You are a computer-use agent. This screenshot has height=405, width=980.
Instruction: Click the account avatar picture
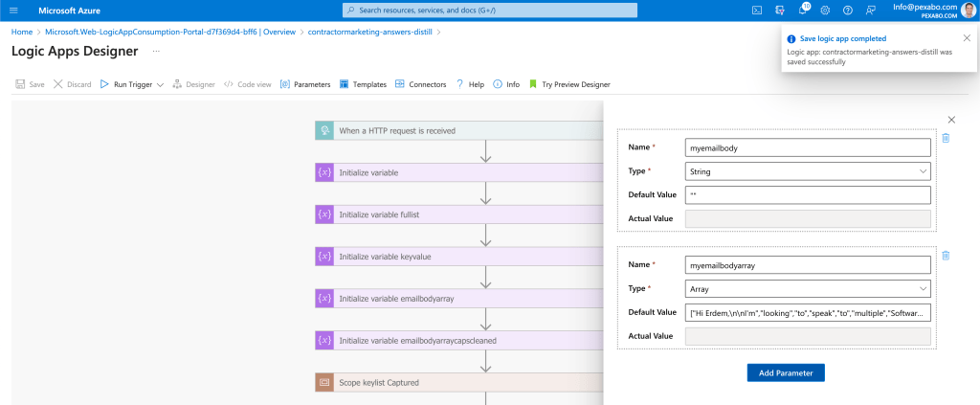pos(969,10)
